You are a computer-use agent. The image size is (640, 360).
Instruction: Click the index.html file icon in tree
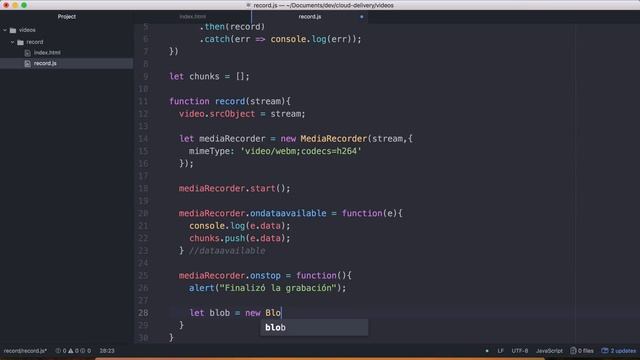(27, 53)
